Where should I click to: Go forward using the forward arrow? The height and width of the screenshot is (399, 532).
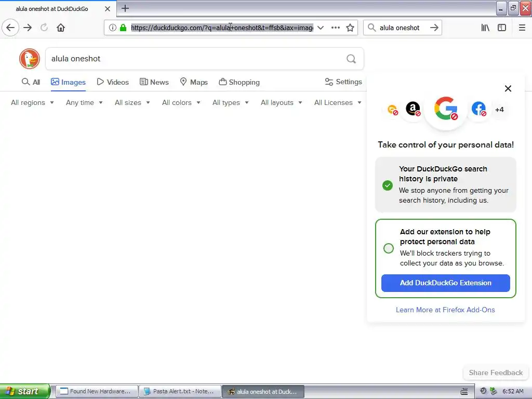pos(28,28)
